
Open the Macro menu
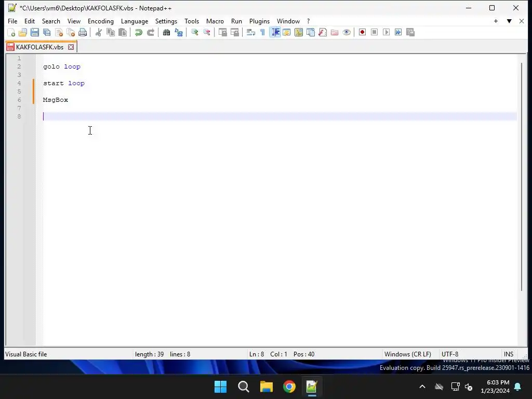[215, 21]
